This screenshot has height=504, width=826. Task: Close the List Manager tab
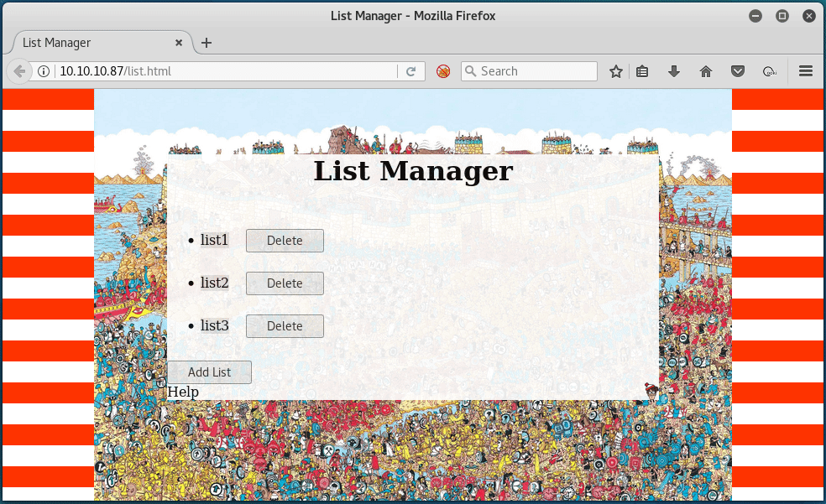pyautogui.click(x=179, y=43)
